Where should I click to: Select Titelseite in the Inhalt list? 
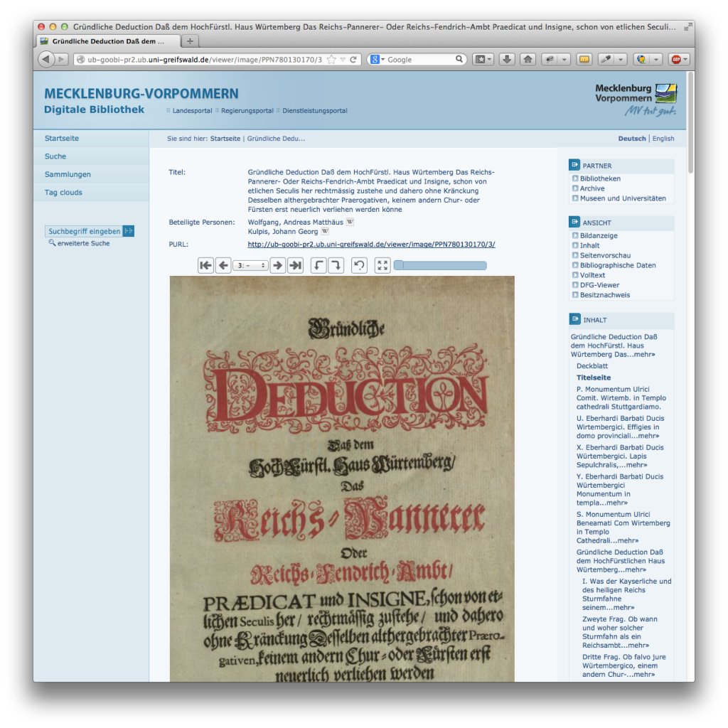(x=594, y=378)
